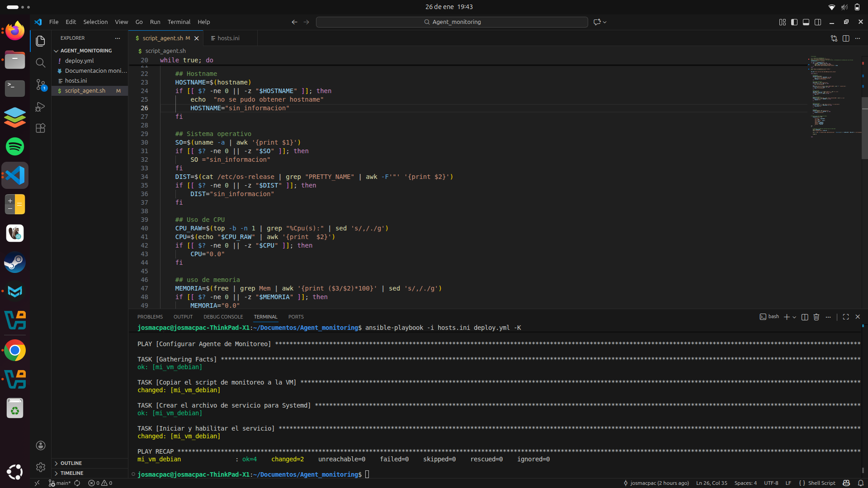The width and height of the screenshot is (868, 488).
Task: Toggle the Panel visibility in the title bar
Action: 806,22
